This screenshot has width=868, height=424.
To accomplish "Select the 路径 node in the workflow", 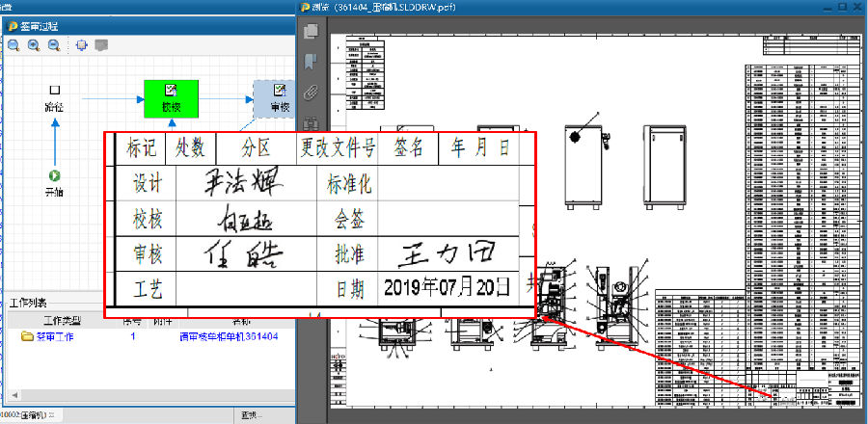I will pos(54,99).
